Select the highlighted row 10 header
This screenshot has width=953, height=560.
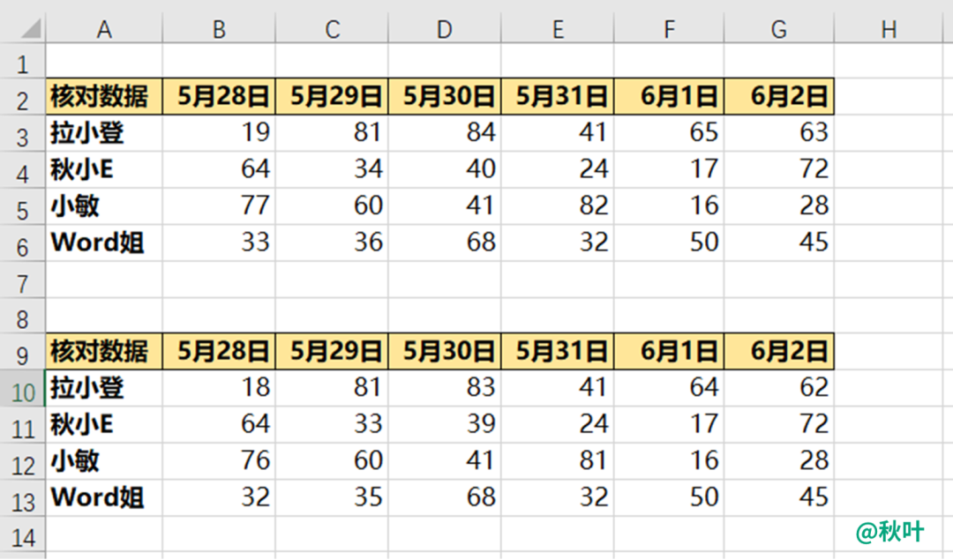[x=22, y=388]
